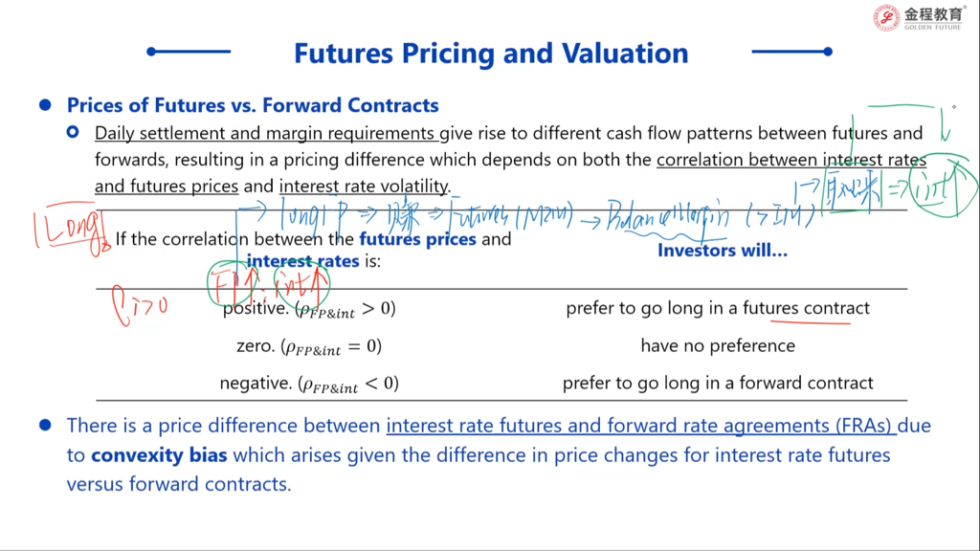
Task: Click the bullet before "There is a price difference"
Action: point(44,425)
